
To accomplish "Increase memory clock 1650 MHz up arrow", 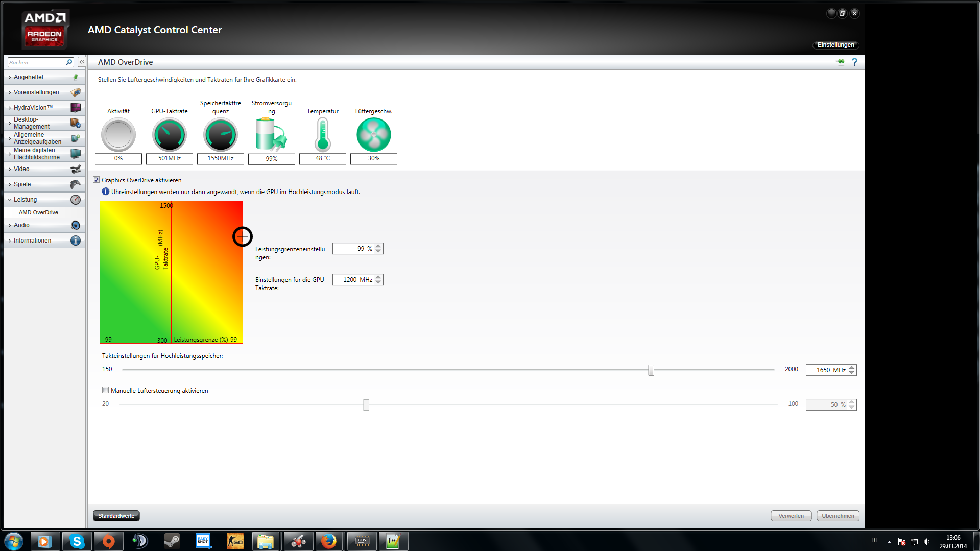I will click(852, 367).
